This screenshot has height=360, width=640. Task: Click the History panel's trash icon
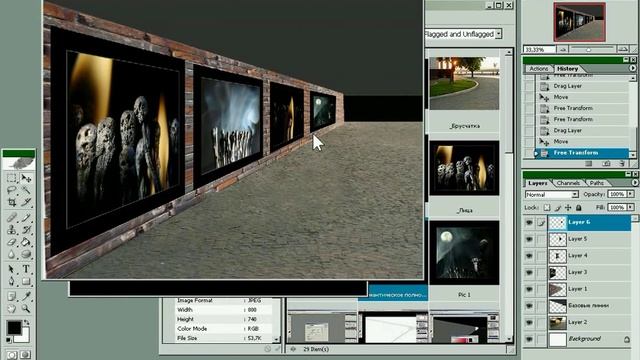click(x=622, y=163)
